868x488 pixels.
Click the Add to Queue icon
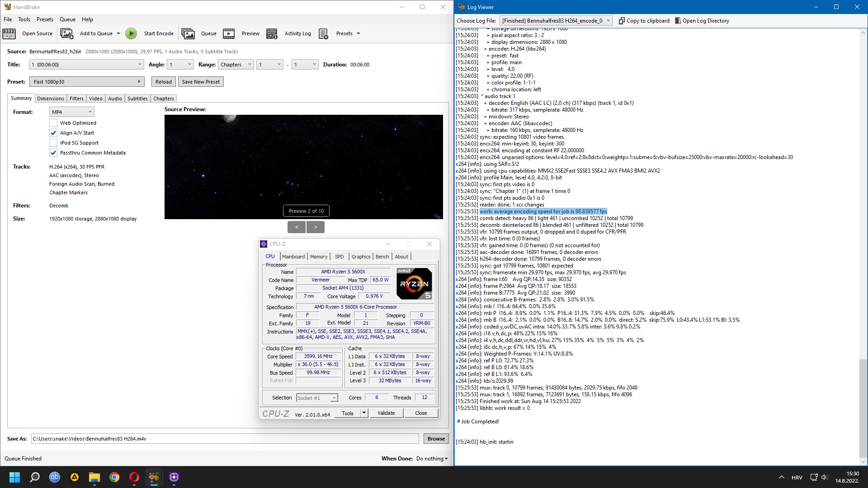click(67, 33)
